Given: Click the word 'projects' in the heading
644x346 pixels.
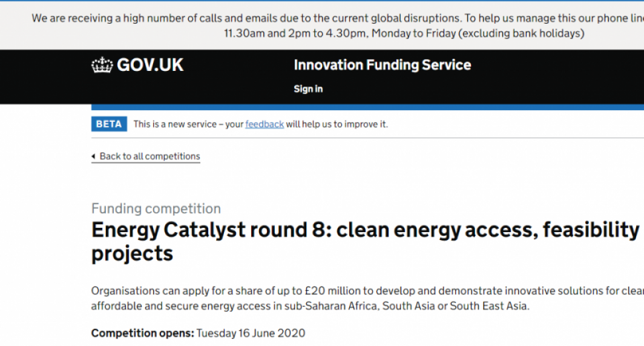Looking at the screenshot, I should tap(132, 253).
